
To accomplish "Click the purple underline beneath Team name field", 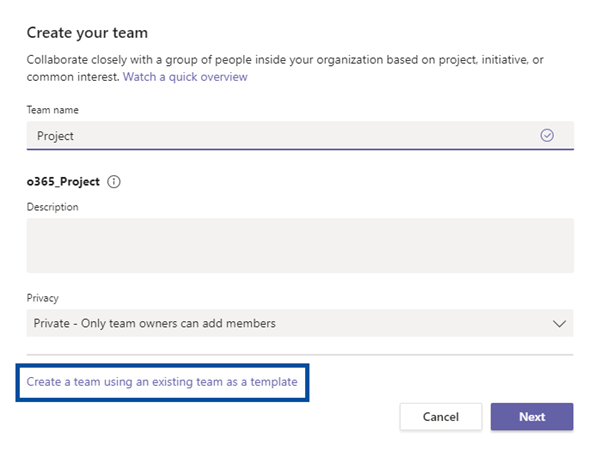I will [300, 149].
